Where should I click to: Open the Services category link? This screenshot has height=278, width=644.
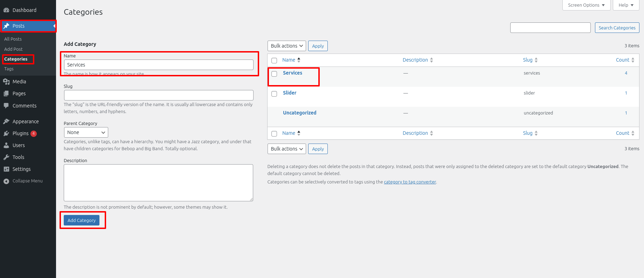292,73
